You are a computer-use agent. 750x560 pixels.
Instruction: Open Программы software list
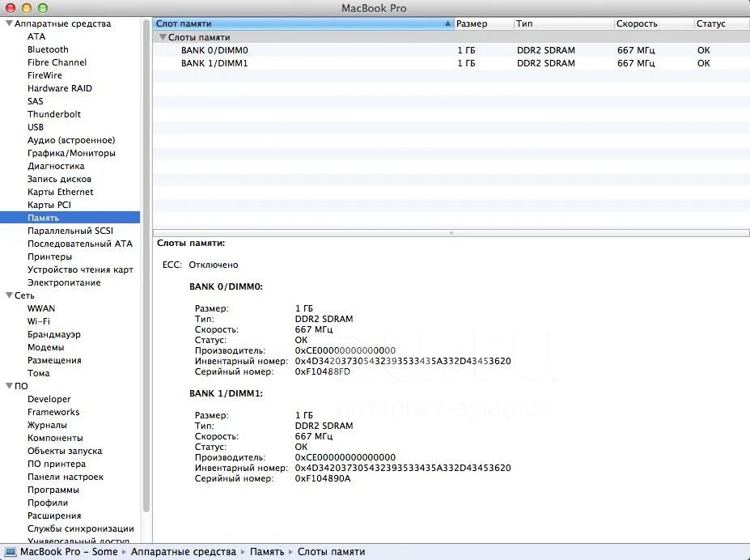point(53,490)
